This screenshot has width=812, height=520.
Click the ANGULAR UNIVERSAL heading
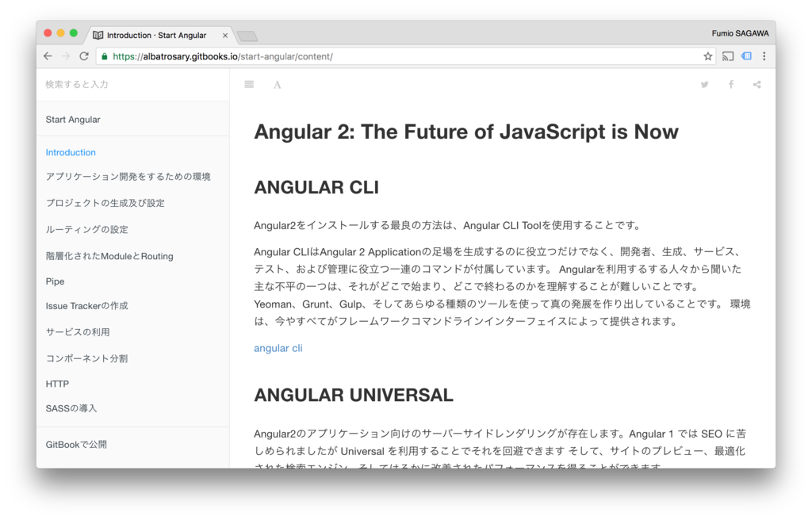[354, 395]
